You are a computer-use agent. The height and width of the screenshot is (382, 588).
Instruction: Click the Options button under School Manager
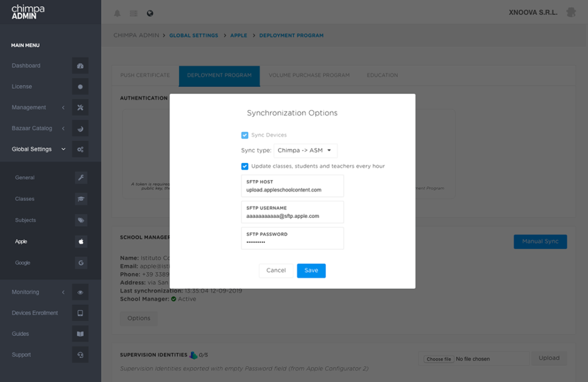[x=139, y=318]
